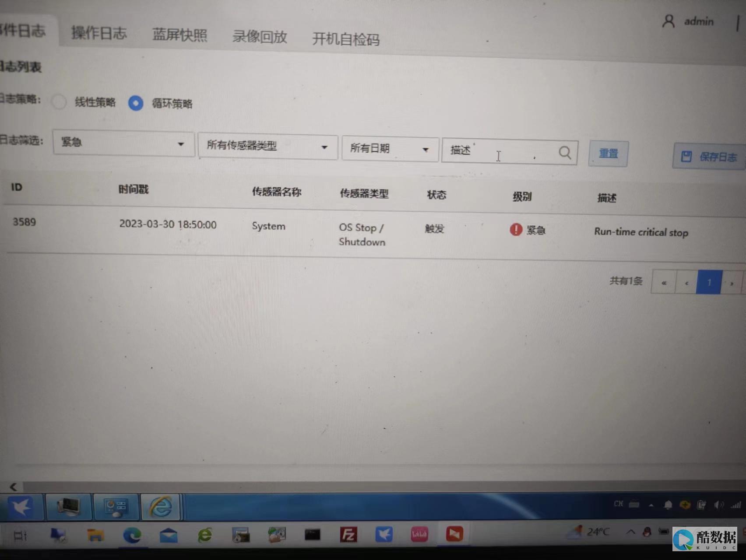Click the 传感器名称 column header

coord(277,192)
